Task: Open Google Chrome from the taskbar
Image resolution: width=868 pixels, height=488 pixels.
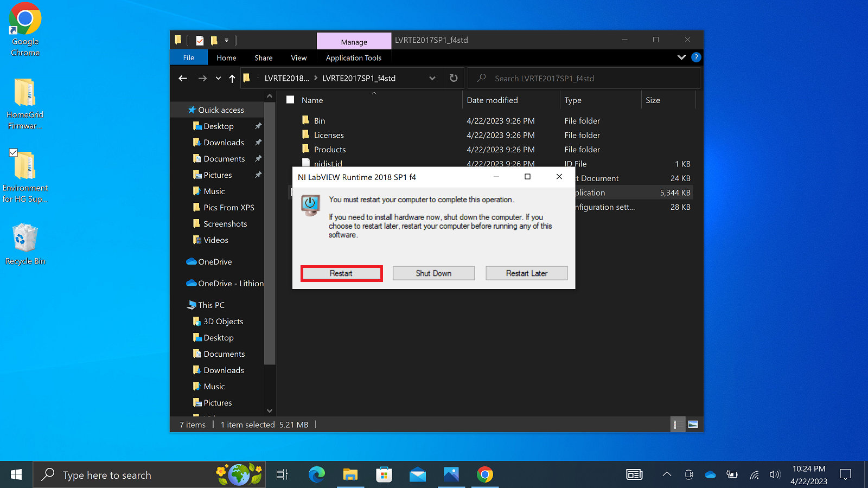Action: pos(484,474)
